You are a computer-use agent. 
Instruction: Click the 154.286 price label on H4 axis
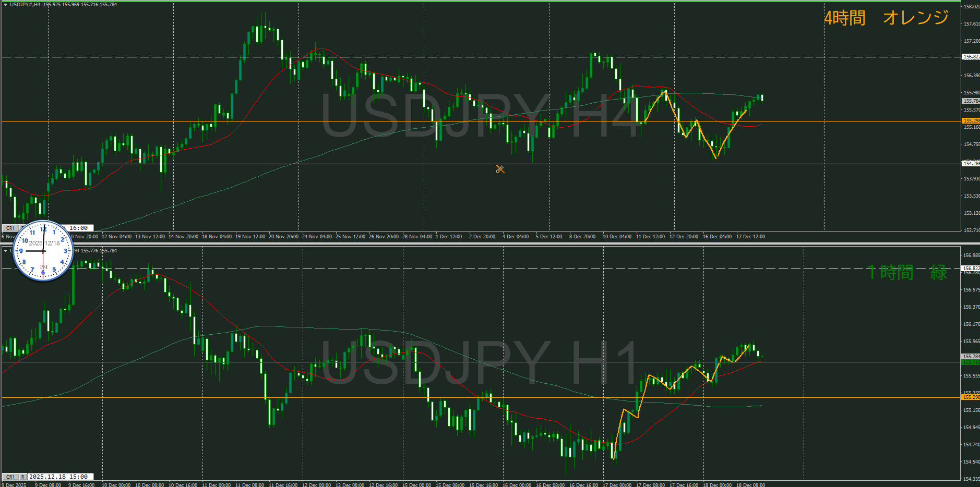(971, 164)
